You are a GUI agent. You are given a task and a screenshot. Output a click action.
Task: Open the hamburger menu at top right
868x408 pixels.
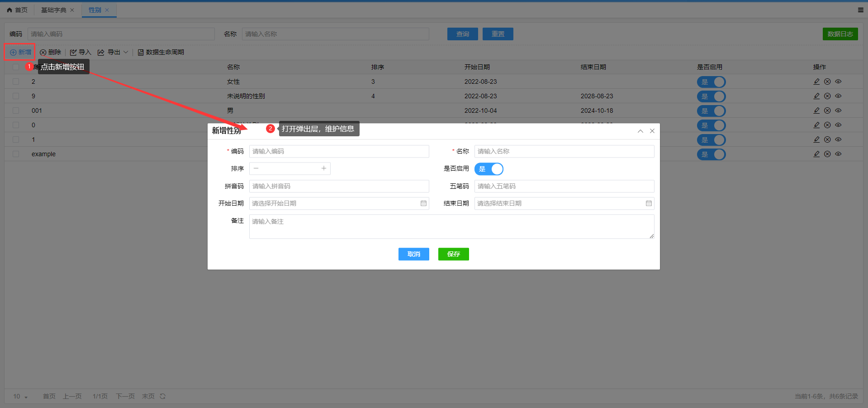coord(860,10)
